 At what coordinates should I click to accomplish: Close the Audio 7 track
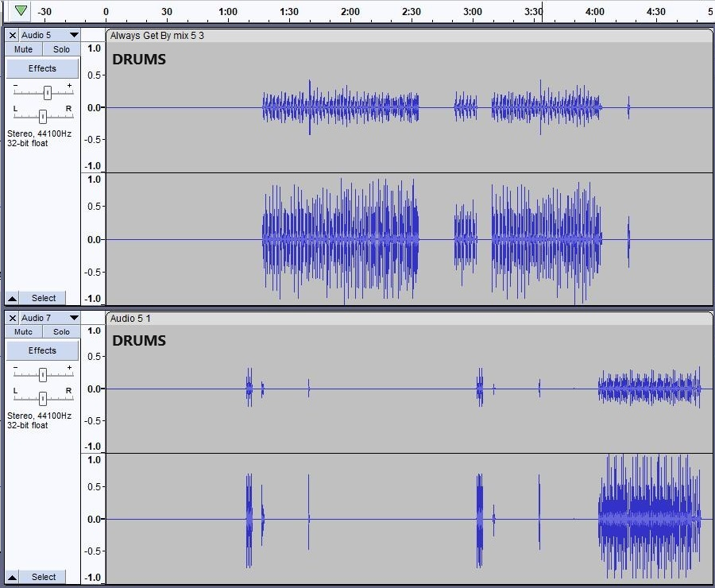point(13,318)
